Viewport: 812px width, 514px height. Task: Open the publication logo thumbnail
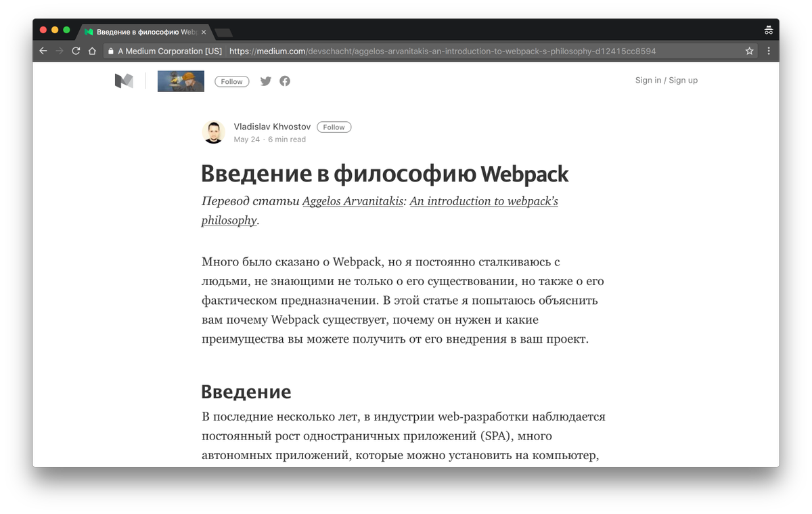coord(181,81)
